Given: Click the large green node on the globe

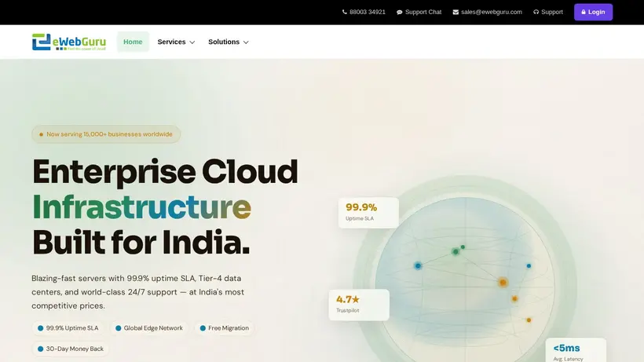Looking at the screenshot, I should (455, 251).
